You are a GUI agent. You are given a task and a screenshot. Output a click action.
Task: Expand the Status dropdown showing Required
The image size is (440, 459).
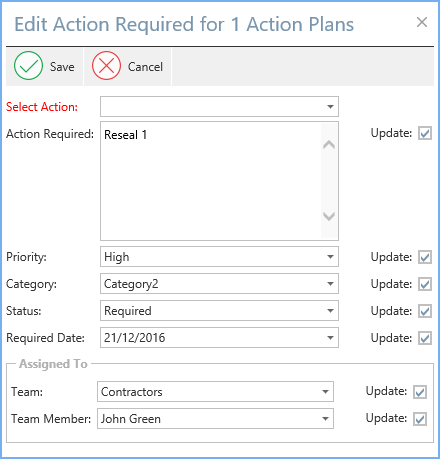coord(330,311)
